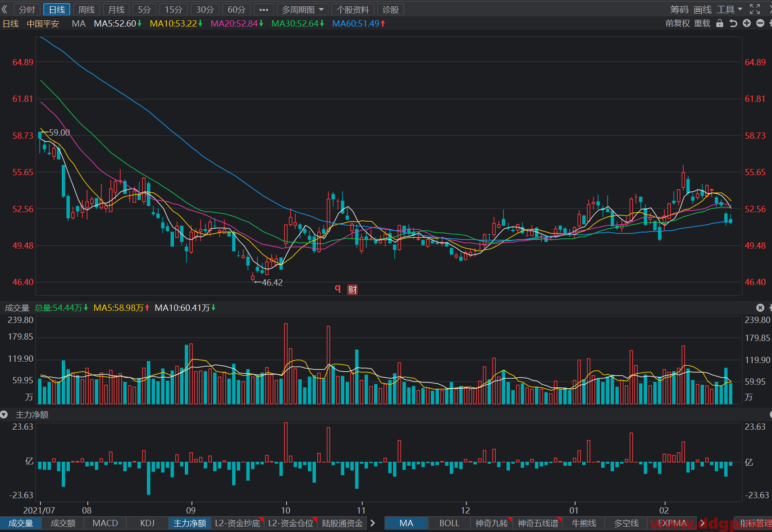Show more sub-indicators with right arrow
Screen dimensions: 772x532
(x=373, y=523)
